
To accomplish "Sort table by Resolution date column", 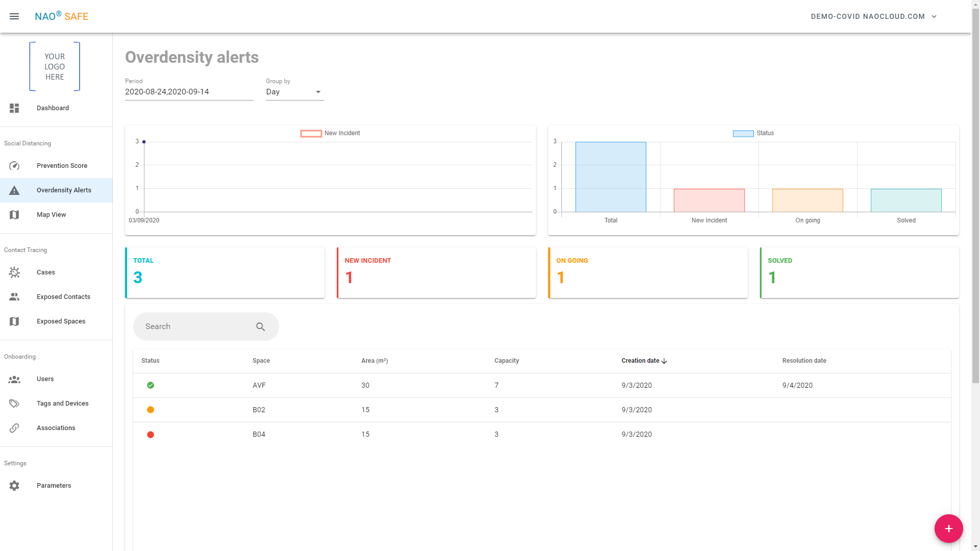I will coord(804,361).
